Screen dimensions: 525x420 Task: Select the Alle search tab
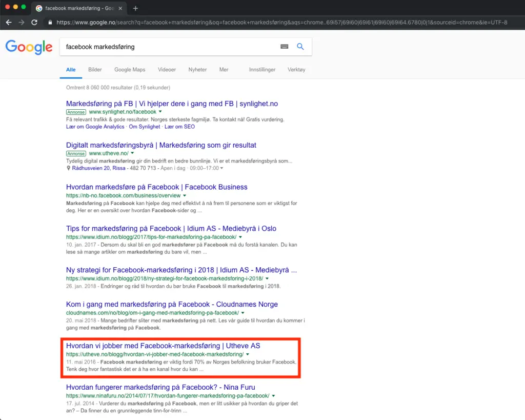pyautogui.click(x=71, y=70)
